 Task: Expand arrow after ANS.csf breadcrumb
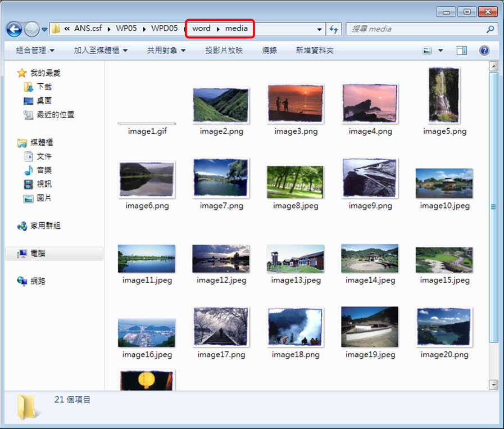pos(108,29)
